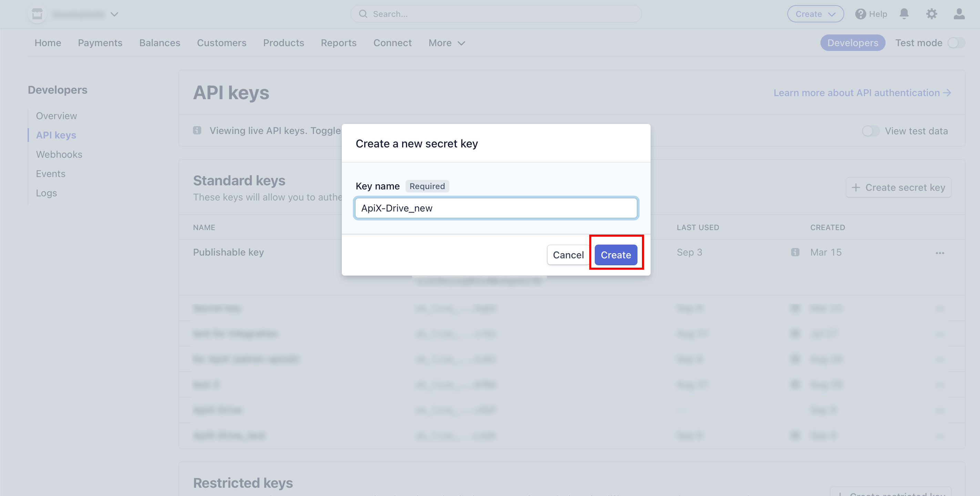Viewport: 980px width, 496px height.
Task: Expand the More navigation dropdown
Action: tap(447, 42)
